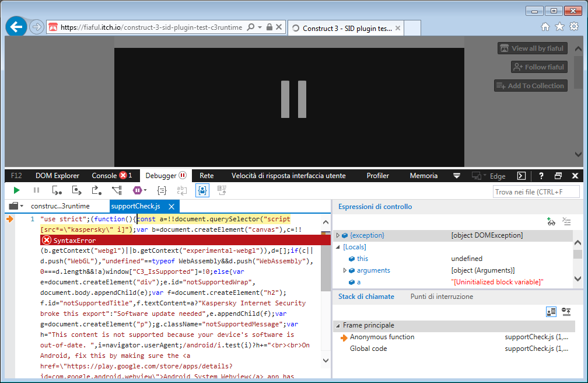
Task: Switch to the Punti di interruzione tab
Action: coord(442,297)
